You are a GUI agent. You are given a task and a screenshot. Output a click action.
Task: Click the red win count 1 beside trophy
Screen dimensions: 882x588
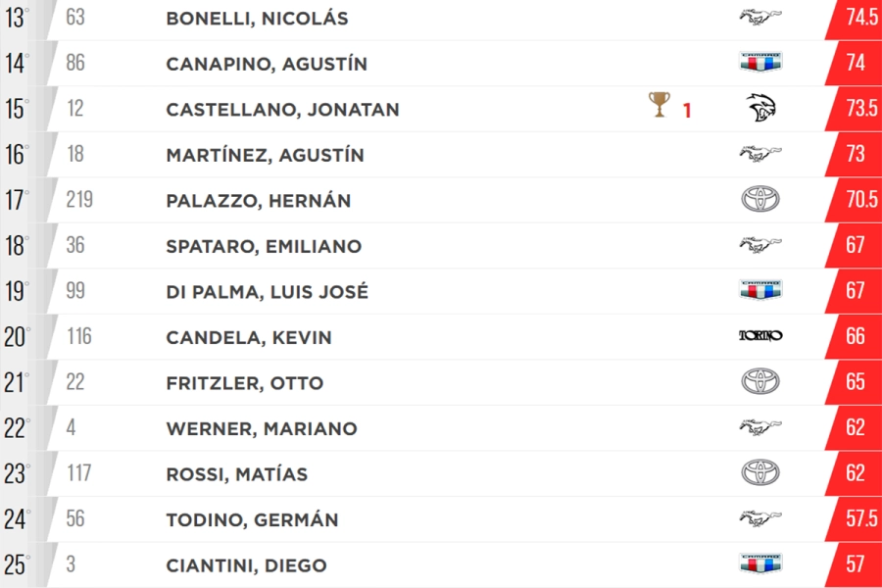coord(687,111)
